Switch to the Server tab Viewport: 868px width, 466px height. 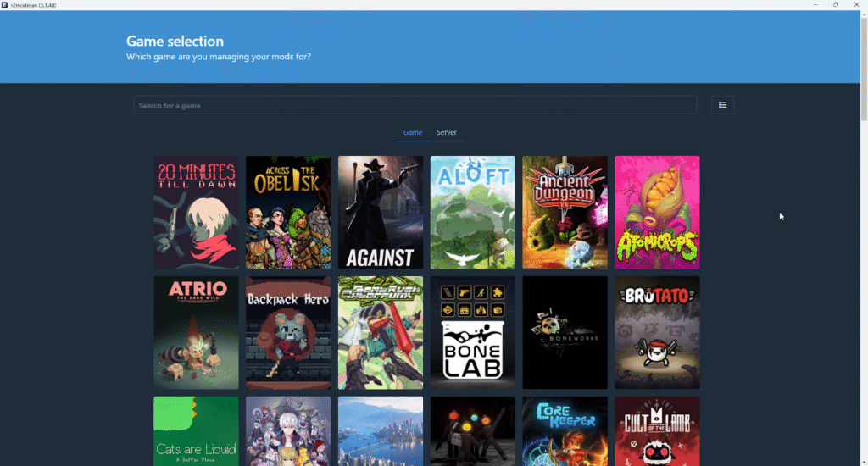point(446,132)
